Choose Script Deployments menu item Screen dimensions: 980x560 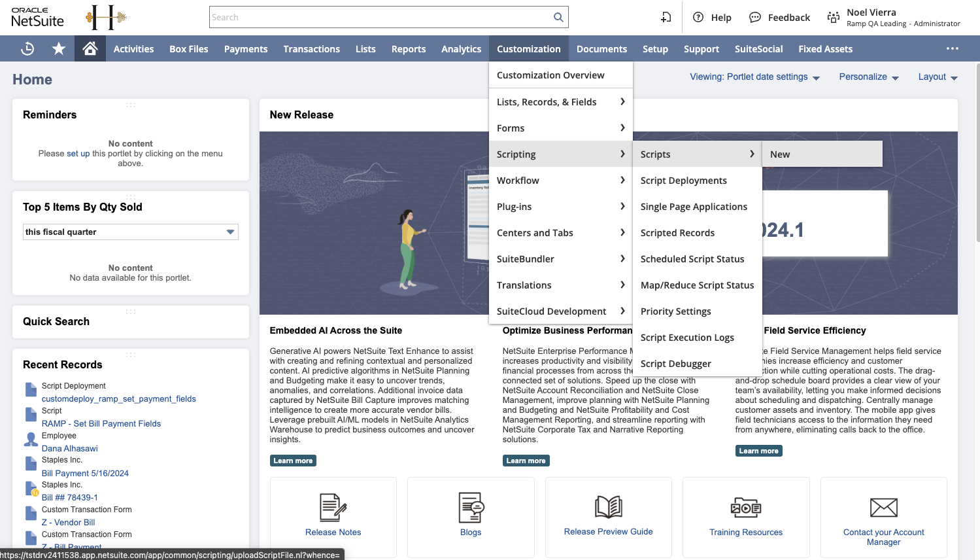[697, 180]
